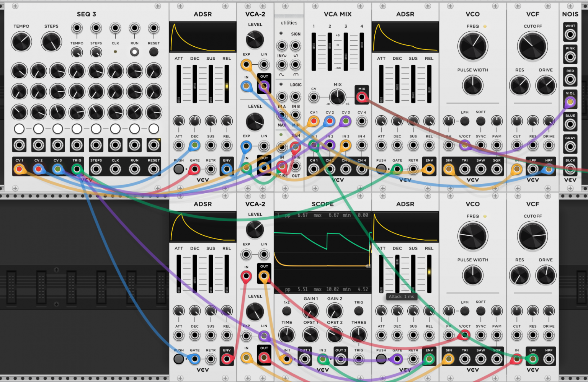This screenshot has height=382, width=588.
Task: Click the SEQ 3 CV 3 output jack
Action: (x=58, y=169)
